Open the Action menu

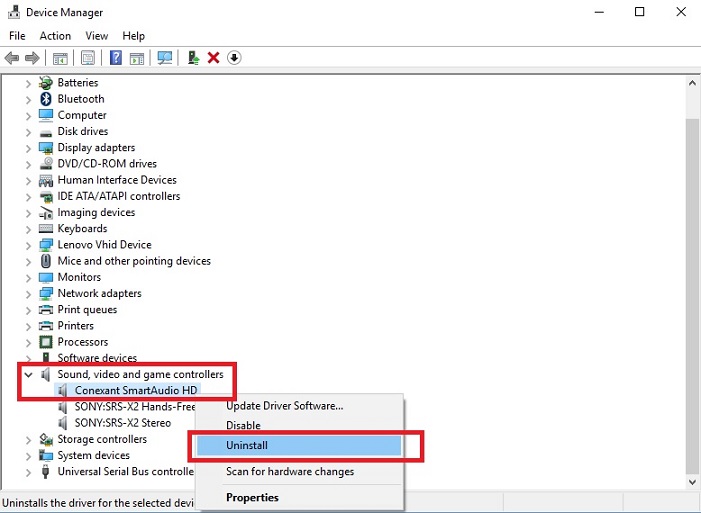point(55,36)
